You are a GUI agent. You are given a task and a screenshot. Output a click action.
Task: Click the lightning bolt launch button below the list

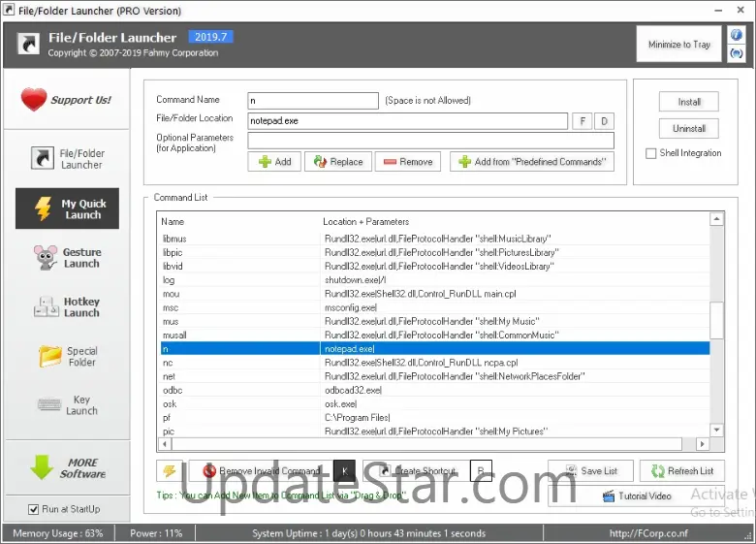point(170,470)
